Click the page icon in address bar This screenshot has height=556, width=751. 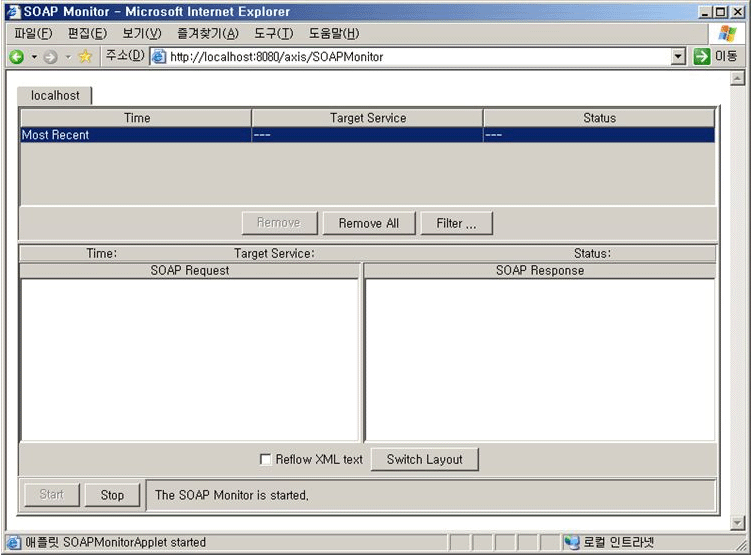pos(159,57)
